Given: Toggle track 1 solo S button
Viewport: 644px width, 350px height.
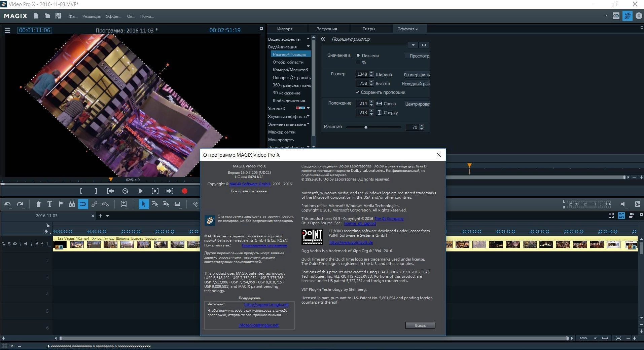Looking at the screenshot, I should (x=9, y=244).
